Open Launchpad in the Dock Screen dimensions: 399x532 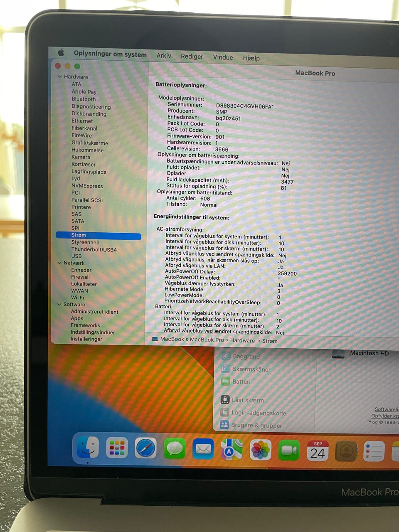coord(117,448)
